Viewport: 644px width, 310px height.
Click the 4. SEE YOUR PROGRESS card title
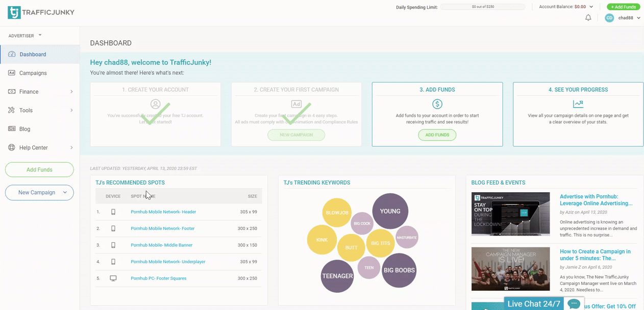578,90
